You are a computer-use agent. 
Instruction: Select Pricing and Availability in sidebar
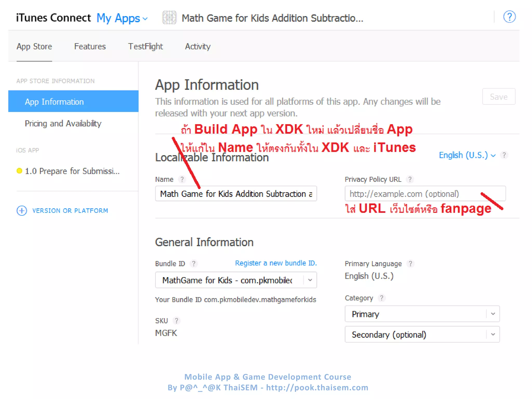point(63,123)
